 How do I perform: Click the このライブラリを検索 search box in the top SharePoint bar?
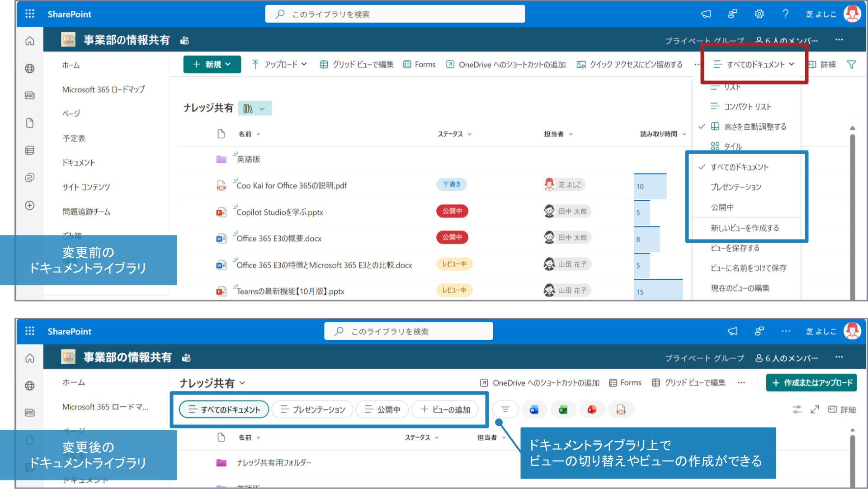(395, 14)
